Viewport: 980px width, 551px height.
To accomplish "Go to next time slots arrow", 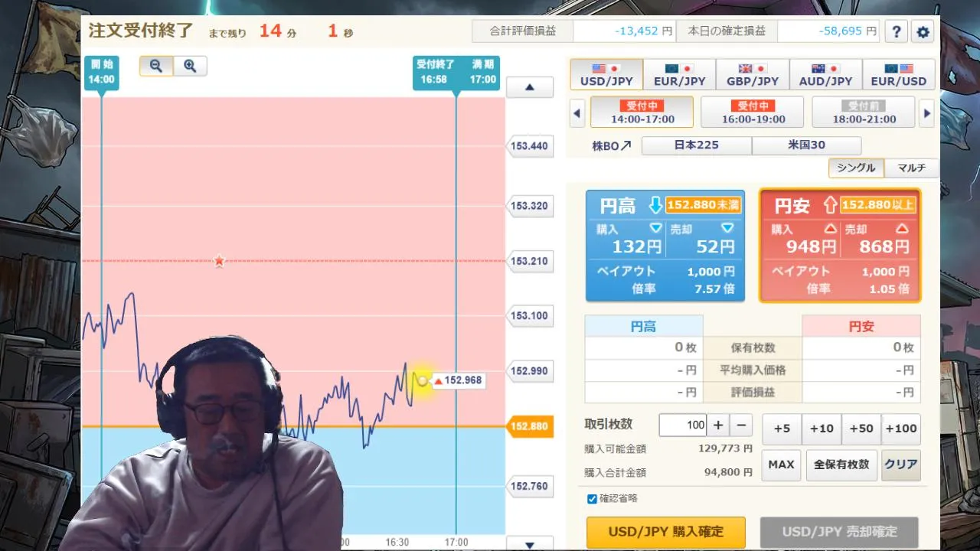I will (927, 114).
